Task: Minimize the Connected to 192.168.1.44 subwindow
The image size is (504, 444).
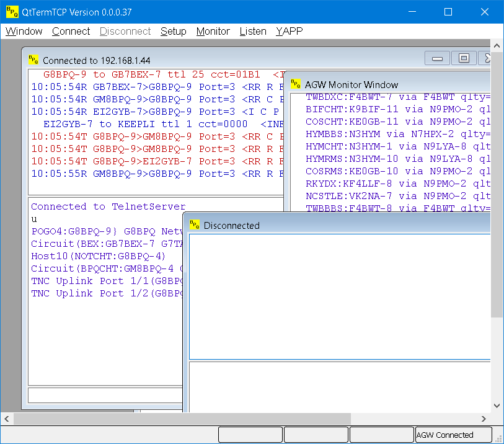Action: coord(437,58)
